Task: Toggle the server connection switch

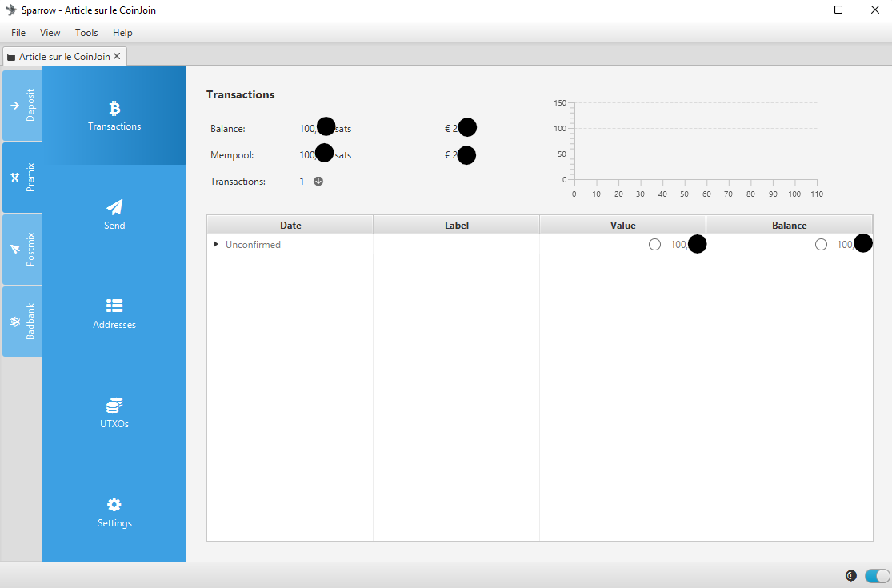Action: pyautogui.click(x=877, y=575)
